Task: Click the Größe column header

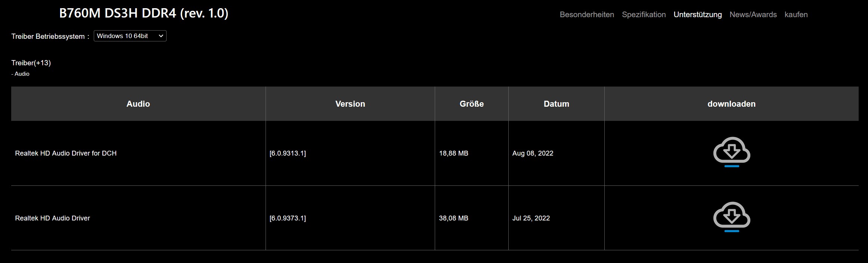Action: (x=471, y=104)
